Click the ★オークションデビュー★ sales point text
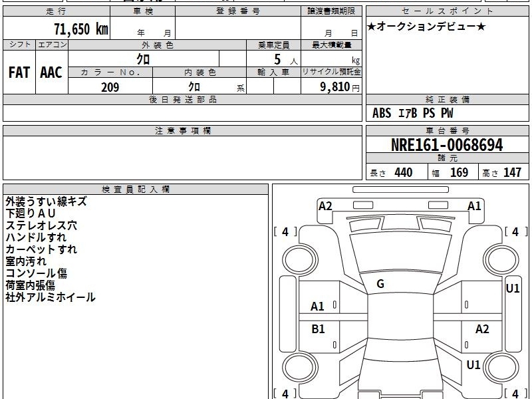This screenshot has height=399, width=532. point(426,27)
